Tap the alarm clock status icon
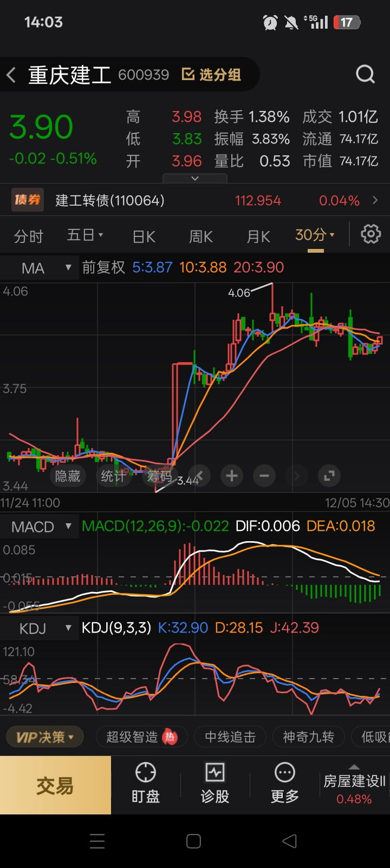Image resolution: width=390 pixels, height=868 pixels. pyautogui.click(x=270, y=22)
